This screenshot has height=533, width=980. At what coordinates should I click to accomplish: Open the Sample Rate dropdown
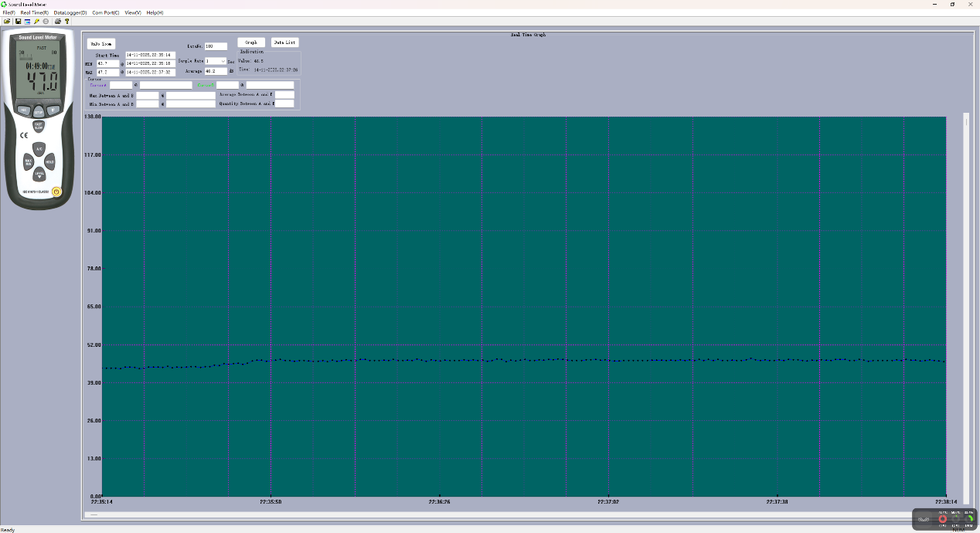[x=223, y=61]
